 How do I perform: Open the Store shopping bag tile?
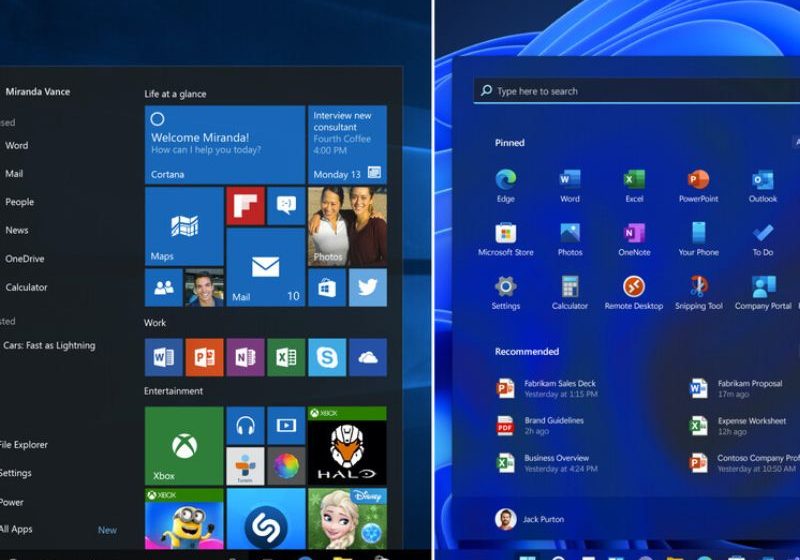coord(327,288)
